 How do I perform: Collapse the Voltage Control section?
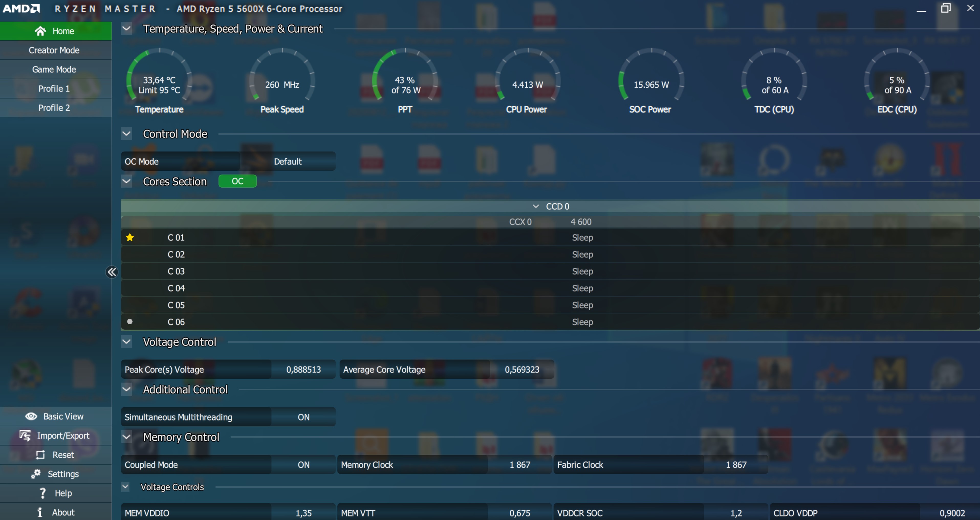pos(126,342)
